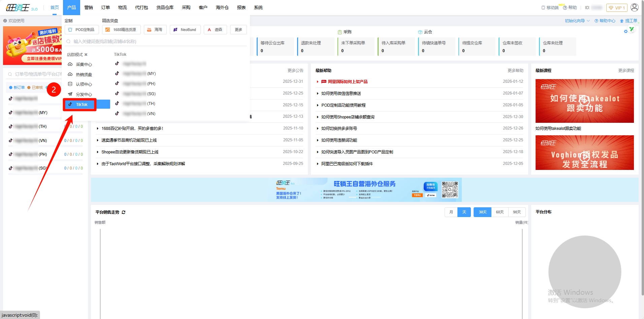Click the user avatar icon
Viewport: 644px width, 319px height.
coord(634,7)
